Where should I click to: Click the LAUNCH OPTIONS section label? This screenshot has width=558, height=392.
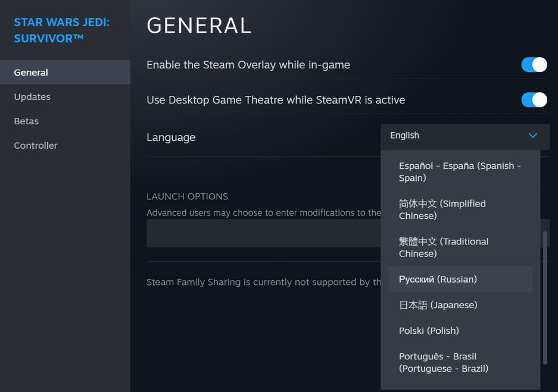(187, 196)
